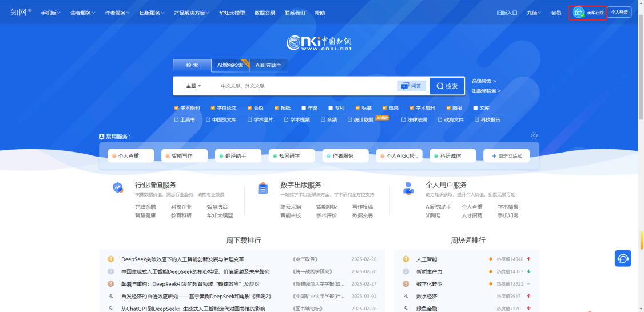The width and height of the screenshot is (644, 312).
Task: Open the 会员 link
Action: pyautogui.click(x=556, y=13)
